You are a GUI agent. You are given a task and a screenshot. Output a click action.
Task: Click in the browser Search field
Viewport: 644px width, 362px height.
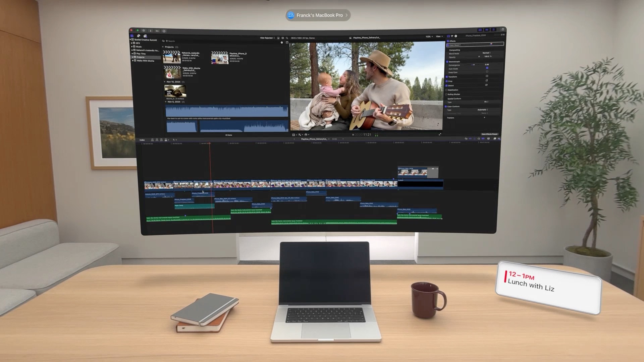[221, 41]
